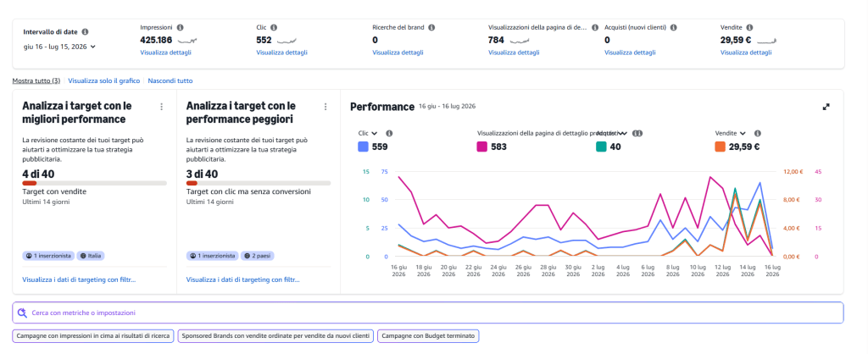Viewport: 868px width, 354px height.
Task: Expand the Clic metric dropdown in chart
Action: (368, 133)
